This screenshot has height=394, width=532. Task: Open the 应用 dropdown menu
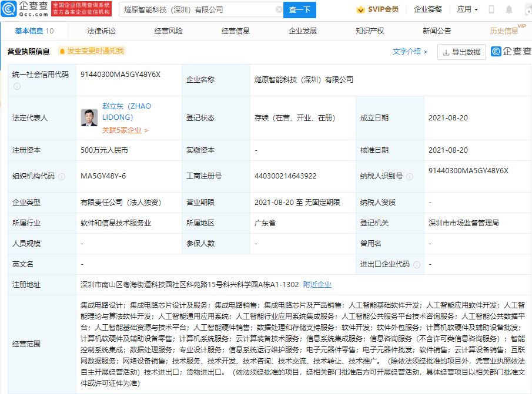[467, 10]
